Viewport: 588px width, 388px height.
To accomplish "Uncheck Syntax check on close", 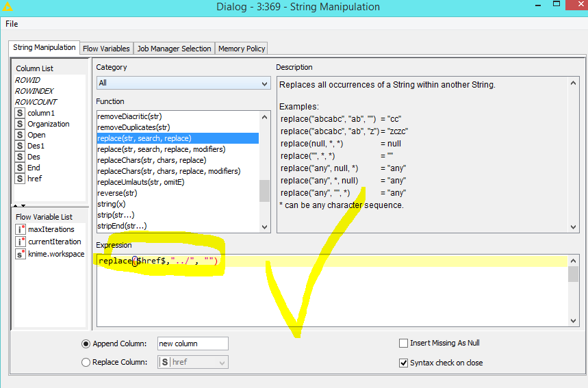I will tap(403, 363).
